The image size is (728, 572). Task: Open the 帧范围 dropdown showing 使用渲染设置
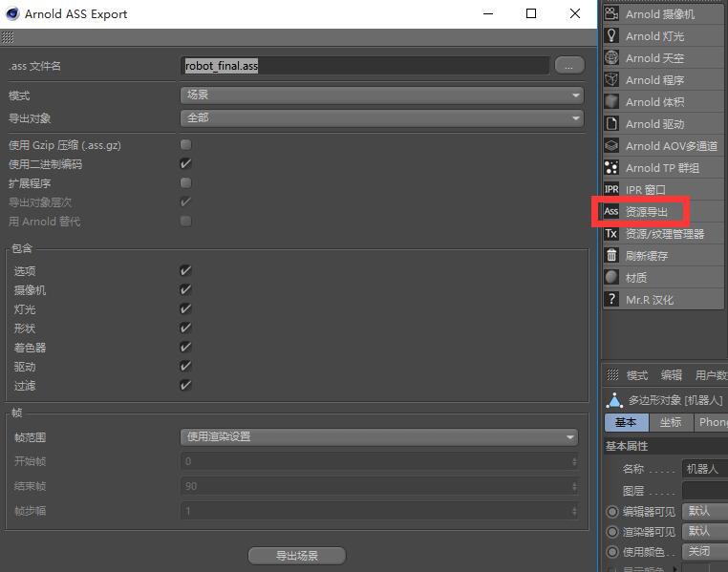(379, 436)
